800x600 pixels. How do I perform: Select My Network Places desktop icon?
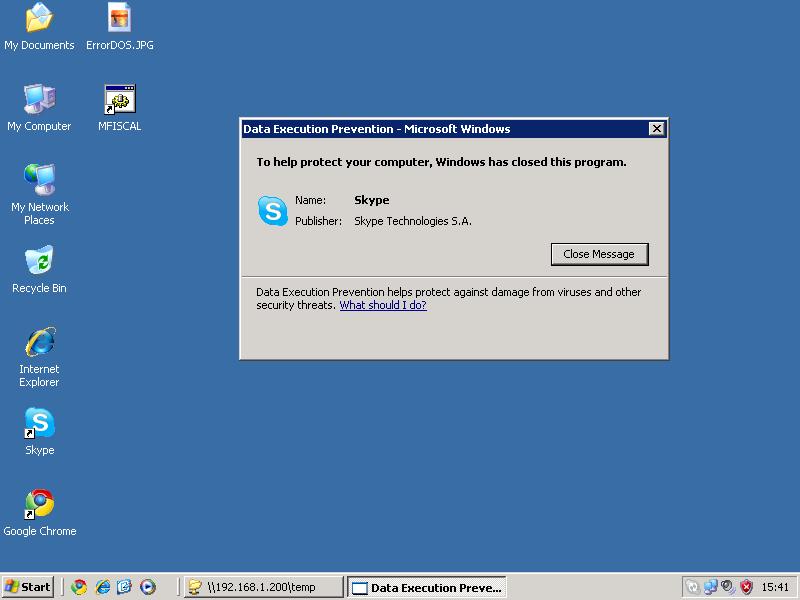39,181
